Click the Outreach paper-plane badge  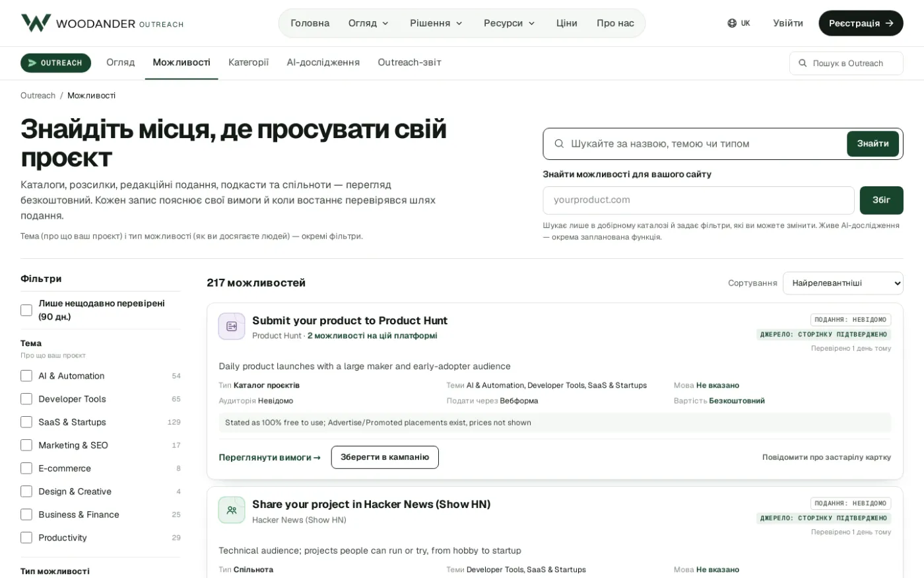pos(55,63)
